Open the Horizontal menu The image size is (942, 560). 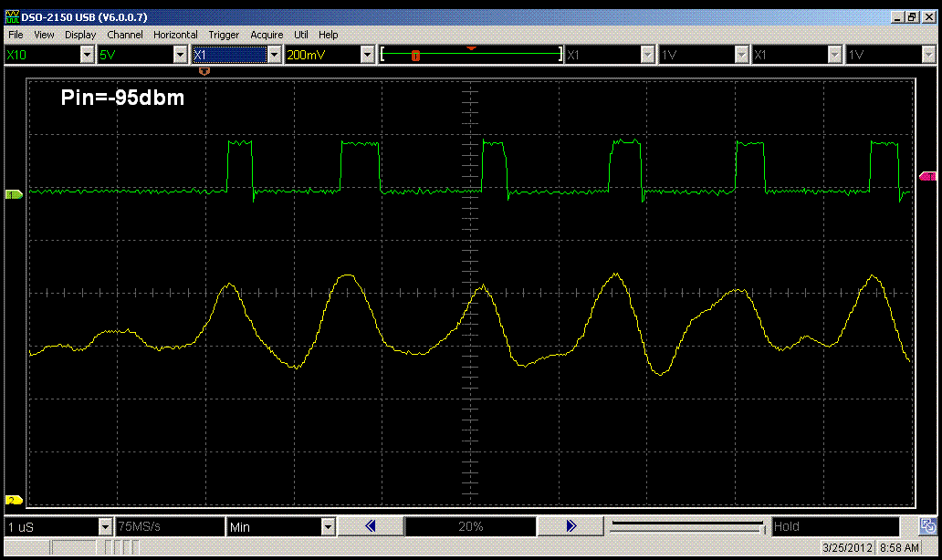click(x=175, y=35)
